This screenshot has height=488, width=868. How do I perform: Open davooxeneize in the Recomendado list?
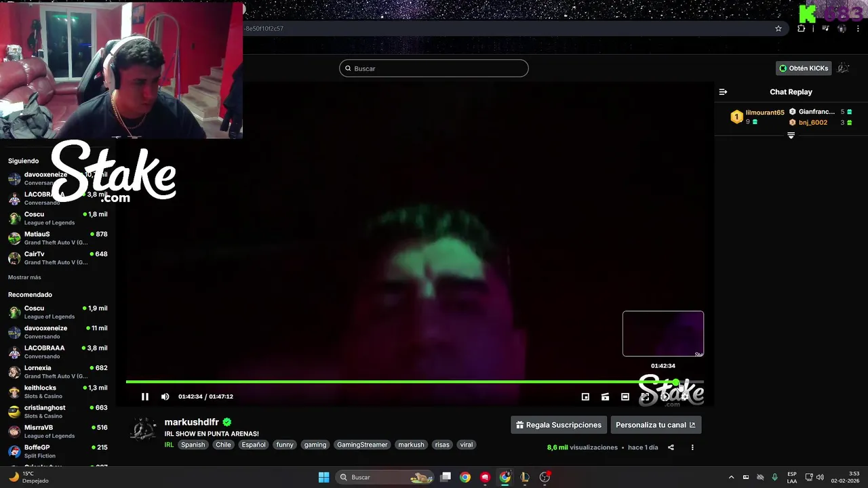pyautogui.click(x=58, y=332)
